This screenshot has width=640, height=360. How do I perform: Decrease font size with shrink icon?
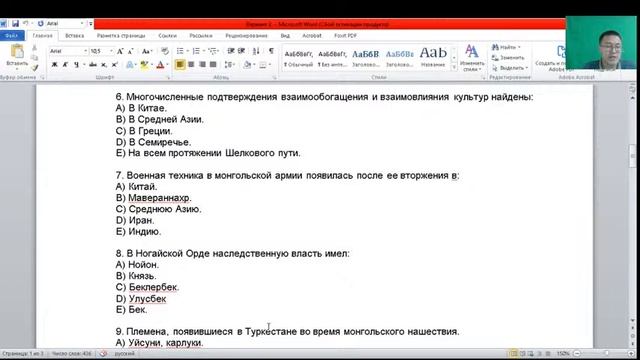[x=130, y=51]
